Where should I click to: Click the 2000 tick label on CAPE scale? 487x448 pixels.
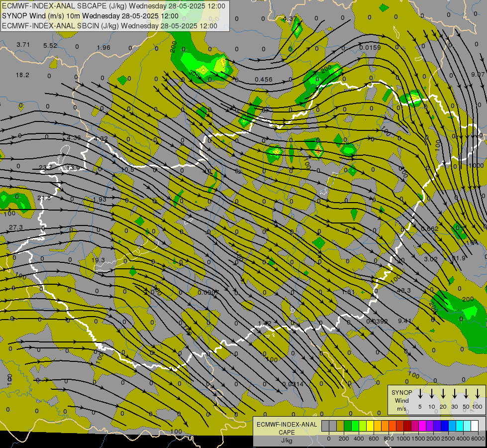coord(433,439)
